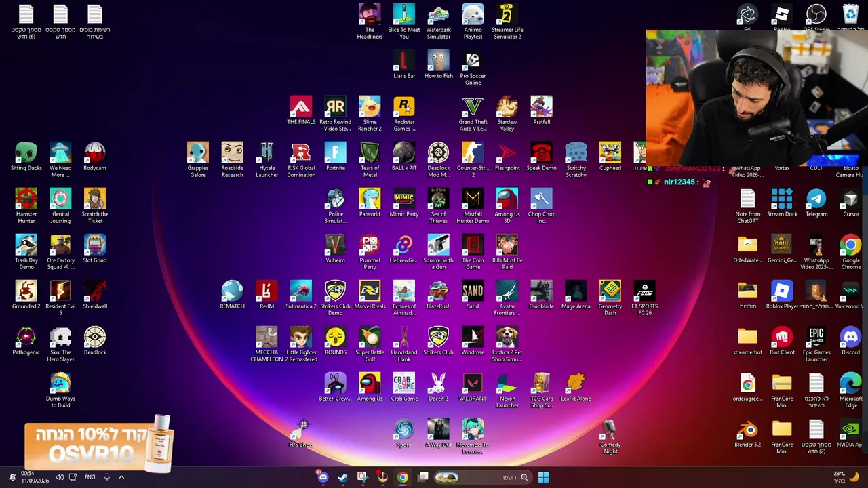Expand the hidden system tray icons
This screenshot has width=868, height=488.
click(121, 477)
